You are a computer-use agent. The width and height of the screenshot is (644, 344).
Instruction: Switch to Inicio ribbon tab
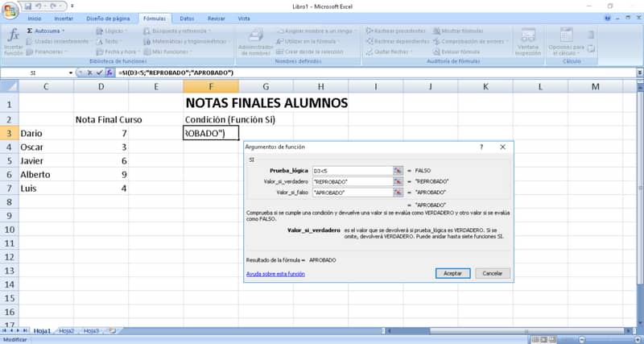[x=34, y=19]
